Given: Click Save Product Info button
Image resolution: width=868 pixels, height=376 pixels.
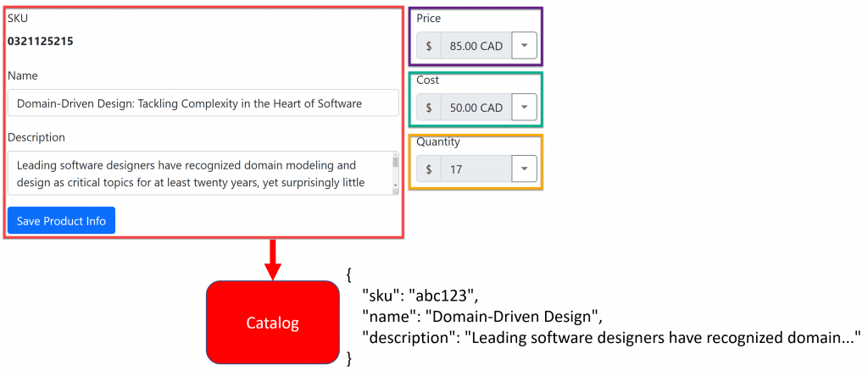Looking at the screenshot, I should click(61, 221).
